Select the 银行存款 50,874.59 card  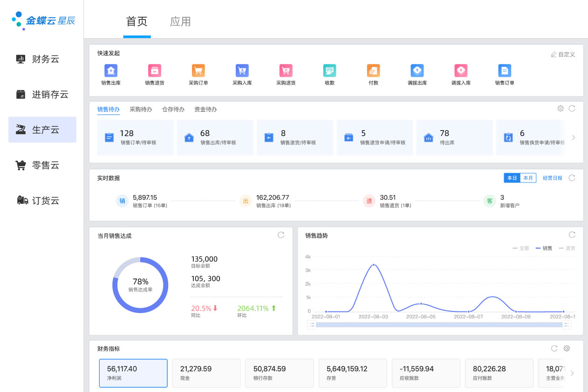pos(280,373)
